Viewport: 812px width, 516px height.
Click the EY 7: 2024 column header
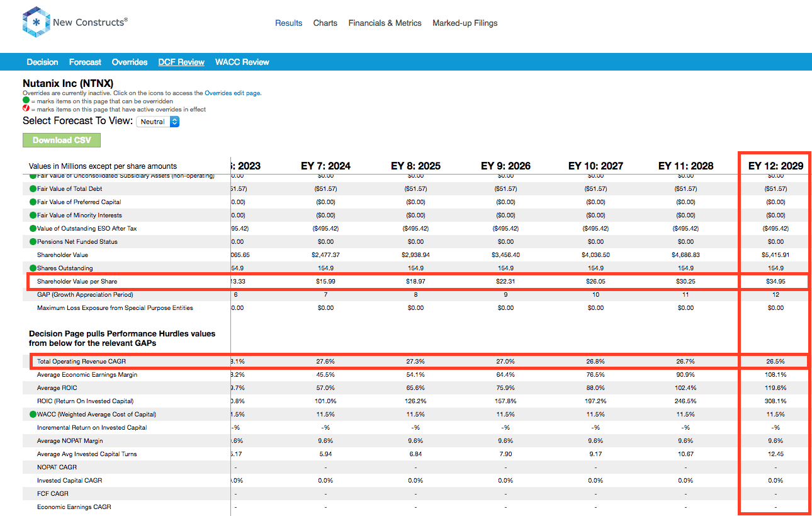pyautogui.click(x=325, y=166)
